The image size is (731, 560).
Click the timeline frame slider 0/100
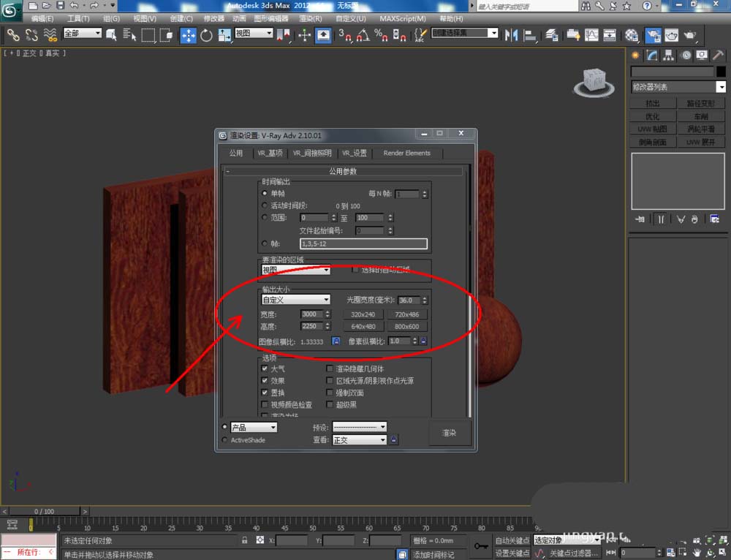(45, 511)
